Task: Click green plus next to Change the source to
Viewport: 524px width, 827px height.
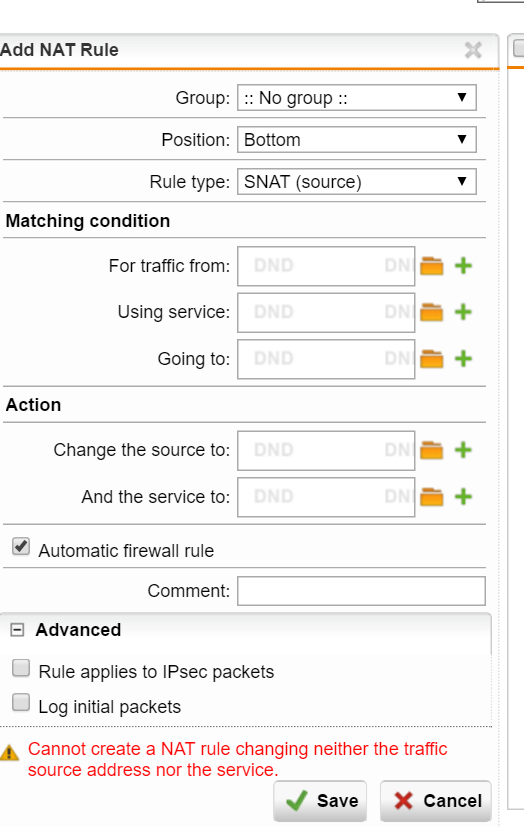Action: coord(463,450)
